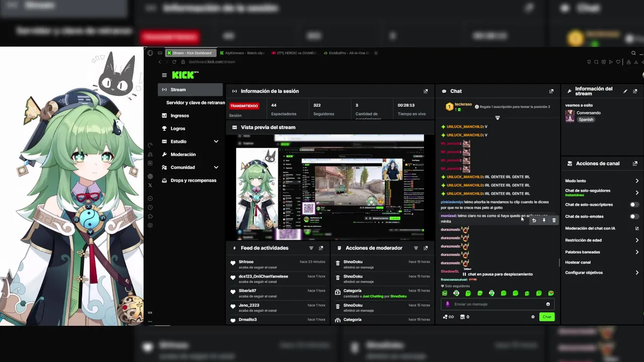Switch to the AlyKimmers browser tab
This screenshot has height=362, width=644.
[x=243, y=53]
